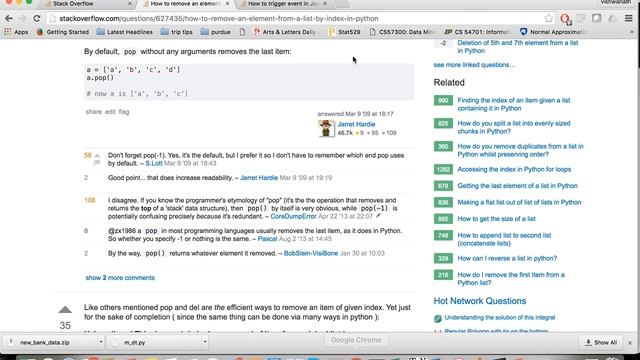Go back with the browser back arrow
Image resolution: width=640 pixels, height=360 pixels.
pyautogui.click(x=9, y=18)
